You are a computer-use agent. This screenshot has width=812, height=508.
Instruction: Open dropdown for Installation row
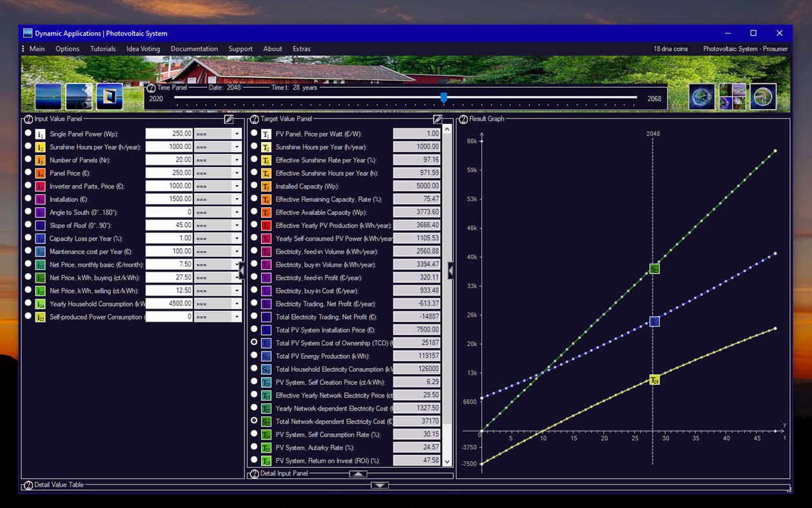pos(237,199)
